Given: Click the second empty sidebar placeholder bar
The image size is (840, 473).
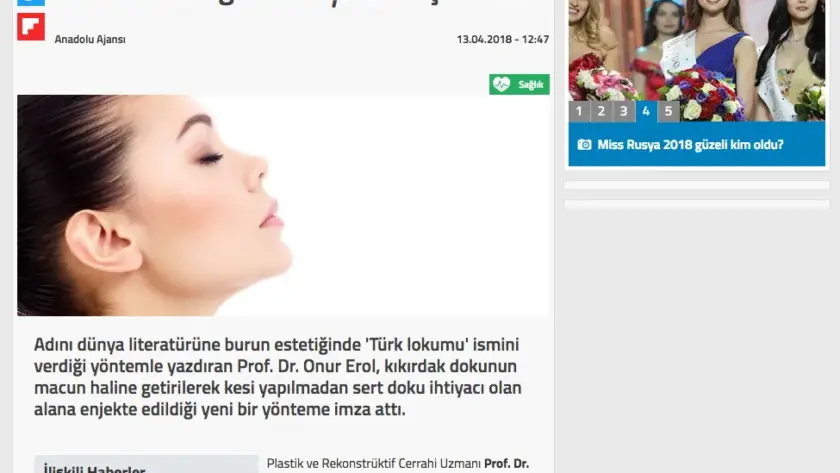Looking at the screenshot, I should click(x=696, y=205).
